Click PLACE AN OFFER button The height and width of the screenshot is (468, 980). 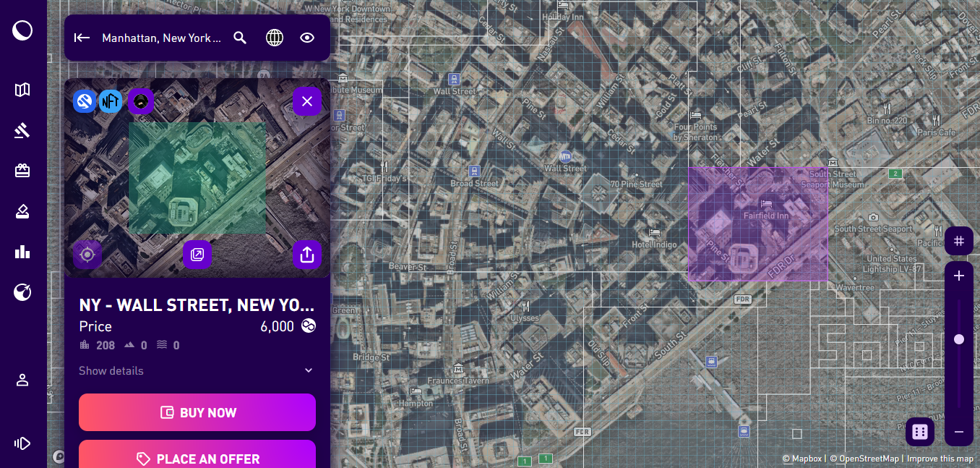197,456
